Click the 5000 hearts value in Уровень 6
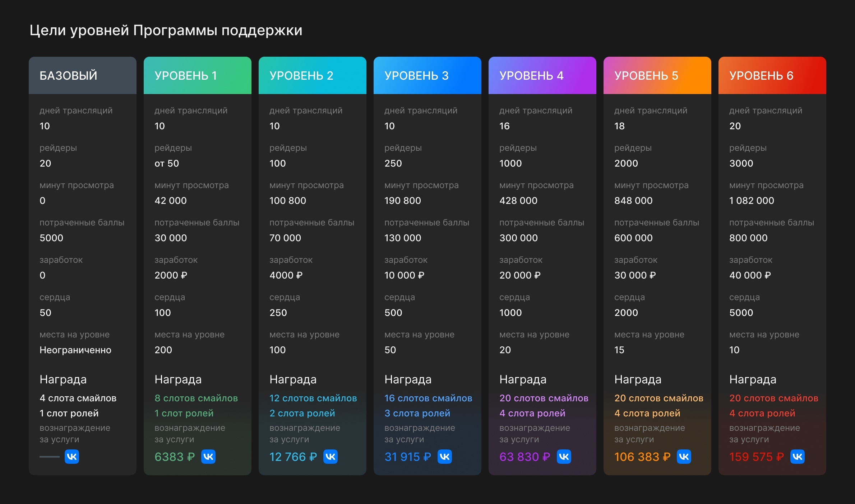The image size is (855, 504). click(741, 313)
